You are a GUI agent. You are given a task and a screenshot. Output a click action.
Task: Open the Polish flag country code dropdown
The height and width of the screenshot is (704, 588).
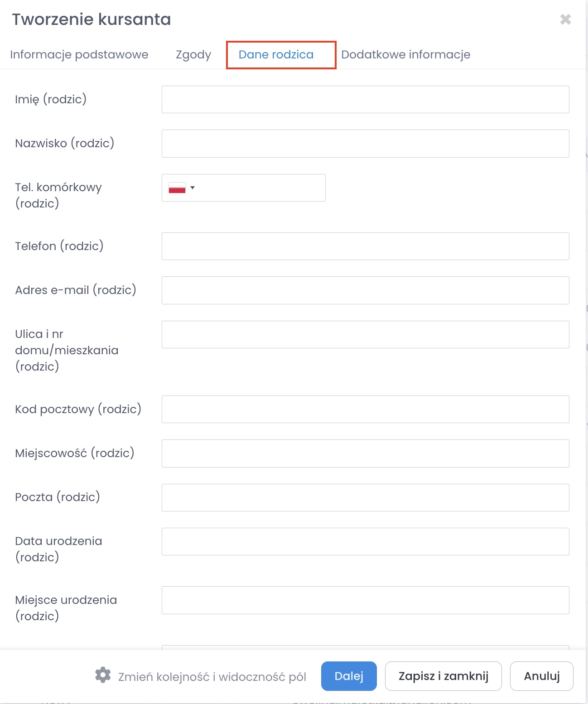(181, 188)
